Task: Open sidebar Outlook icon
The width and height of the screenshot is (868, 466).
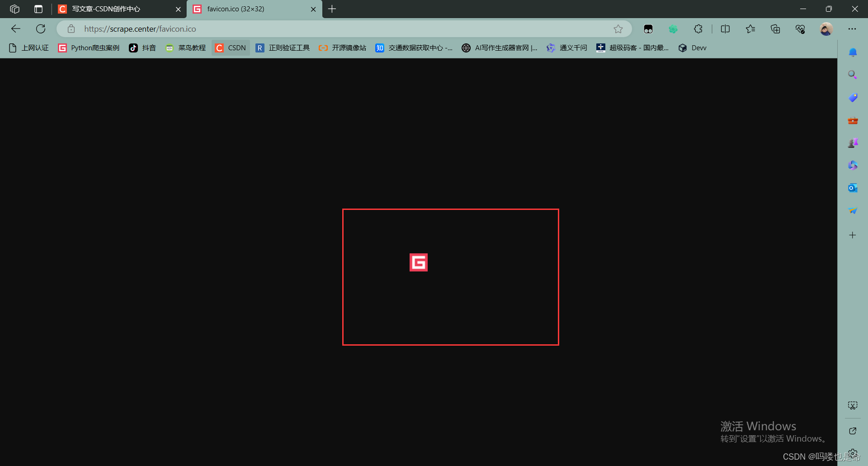Action: pyautogui.click(x=853, y=188)
